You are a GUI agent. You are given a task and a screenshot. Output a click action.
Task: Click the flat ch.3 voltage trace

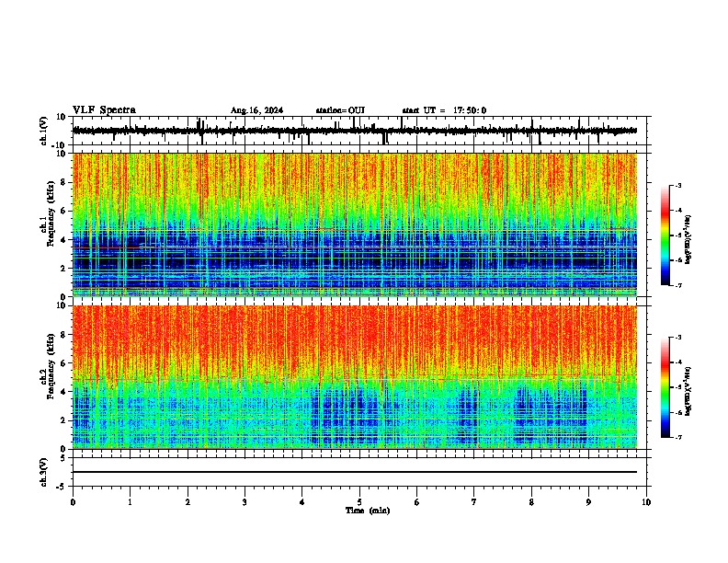(x=355, y=472)
